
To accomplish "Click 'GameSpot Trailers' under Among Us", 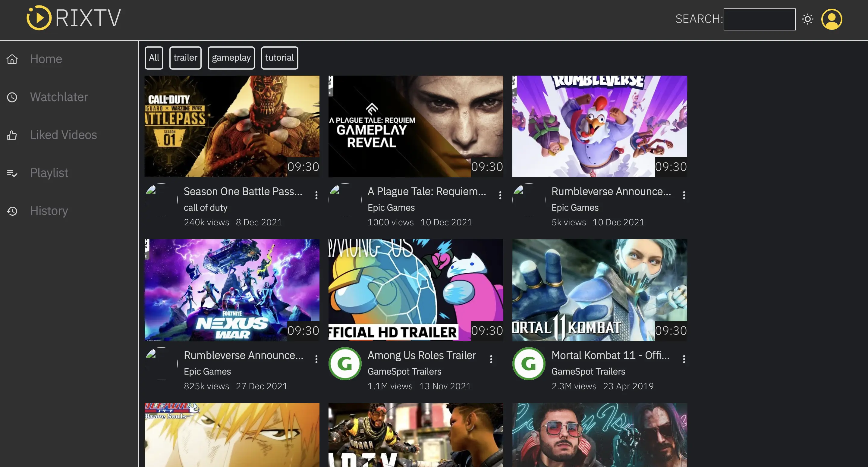I will (404, 371).
